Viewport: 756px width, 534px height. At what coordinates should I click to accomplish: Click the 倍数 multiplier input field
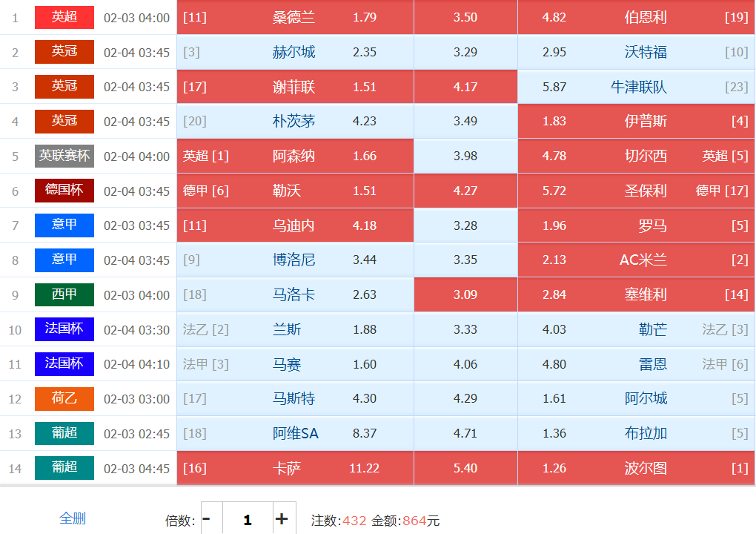247,519
